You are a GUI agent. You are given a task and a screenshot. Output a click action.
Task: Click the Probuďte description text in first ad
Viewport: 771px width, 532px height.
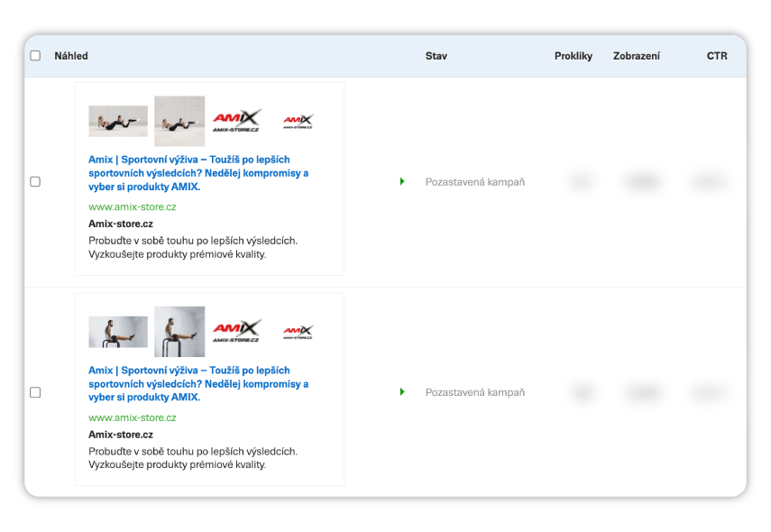193,247
